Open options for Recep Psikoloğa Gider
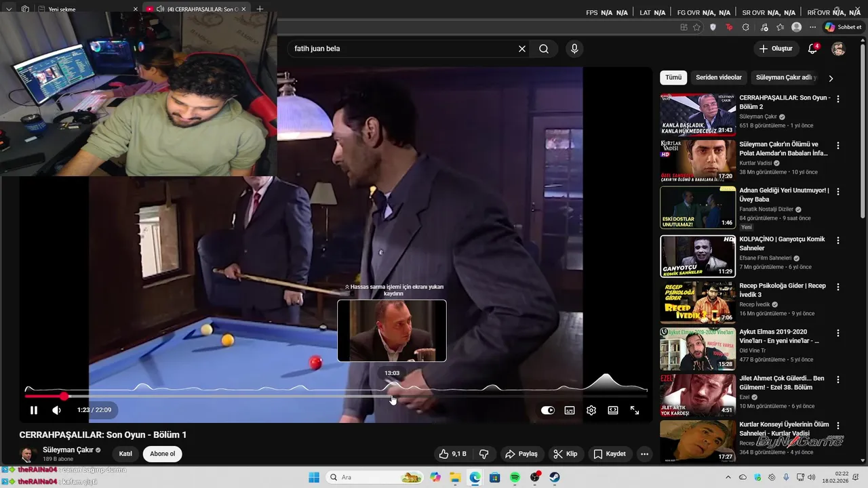868x488 pixels. point(838,287)
